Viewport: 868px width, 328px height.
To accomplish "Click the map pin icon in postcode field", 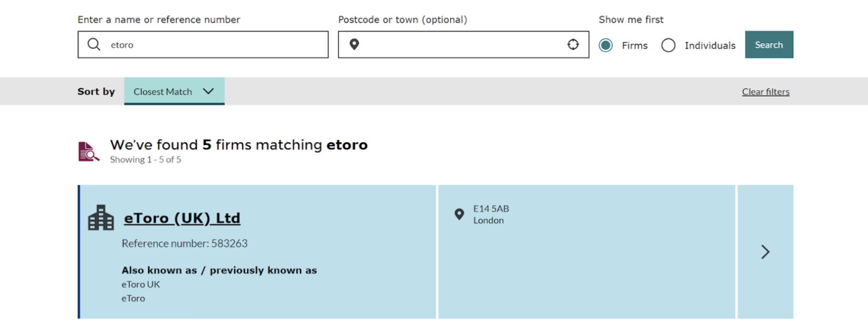I will point(354,45).
